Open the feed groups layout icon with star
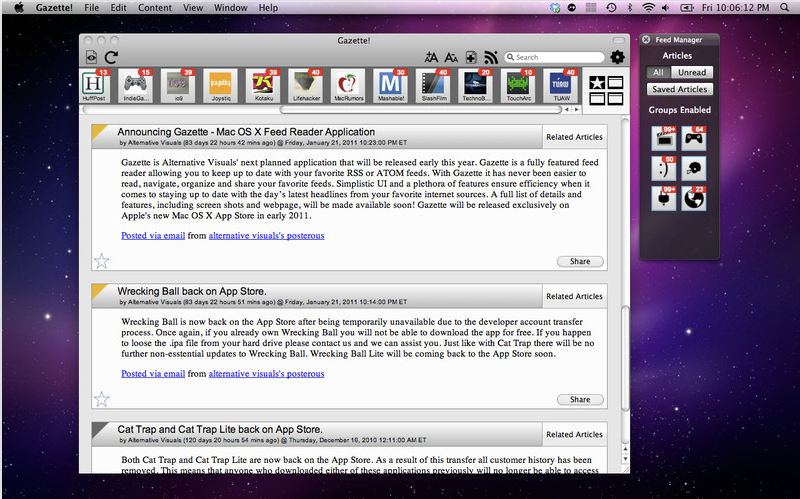Screen dimensions: 800x499 (606, 90)
